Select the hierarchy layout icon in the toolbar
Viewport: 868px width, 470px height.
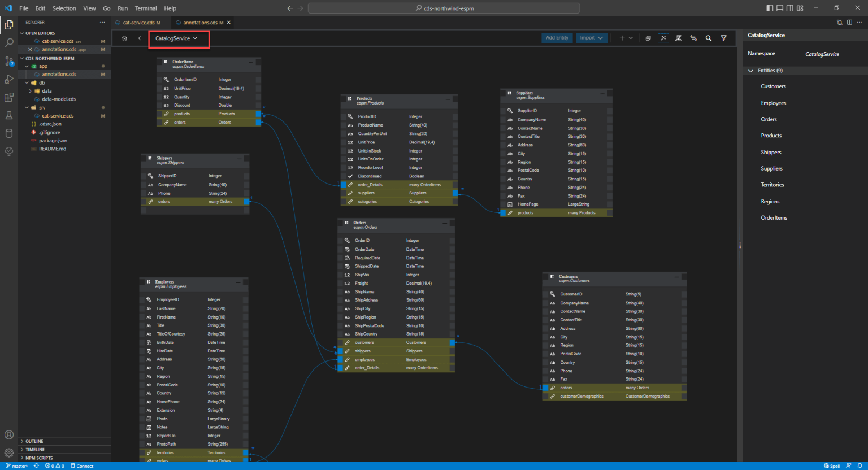point(678,37)
